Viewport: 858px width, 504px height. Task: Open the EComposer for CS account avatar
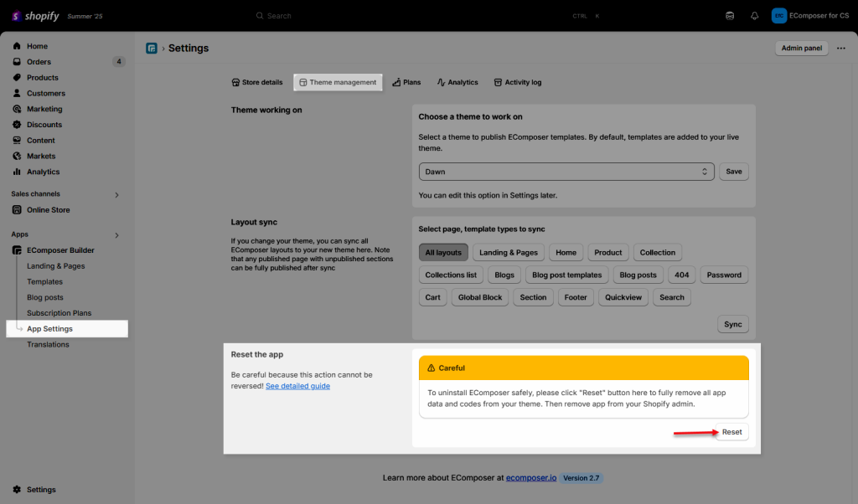point(778,16)
